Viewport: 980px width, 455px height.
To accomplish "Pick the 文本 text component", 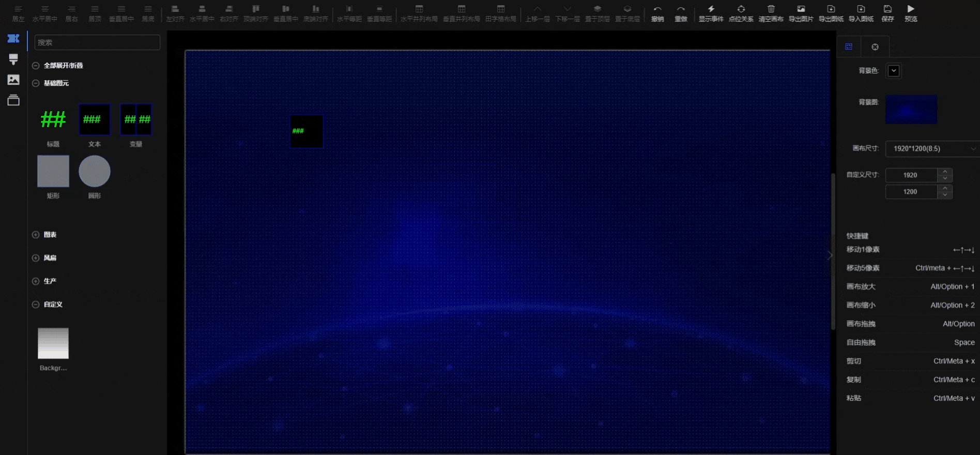I will pos(95,119).
